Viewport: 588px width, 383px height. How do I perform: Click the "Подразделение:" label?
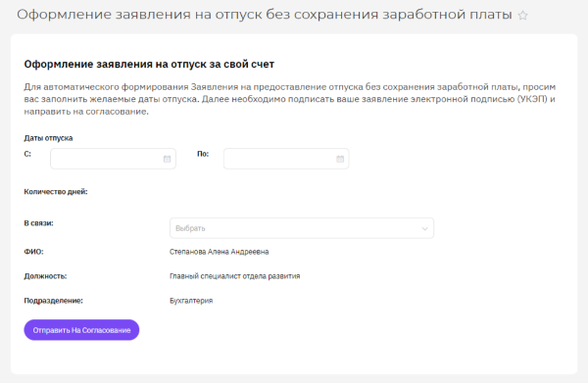pyautogui.click(x=53, y=301)
